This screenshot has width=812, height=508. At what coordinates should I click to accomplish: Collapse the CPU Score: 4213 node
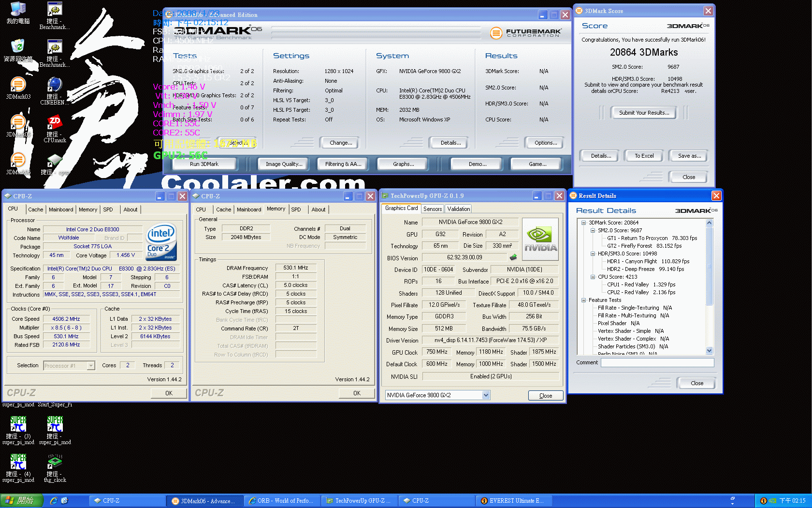click(593, 277)
